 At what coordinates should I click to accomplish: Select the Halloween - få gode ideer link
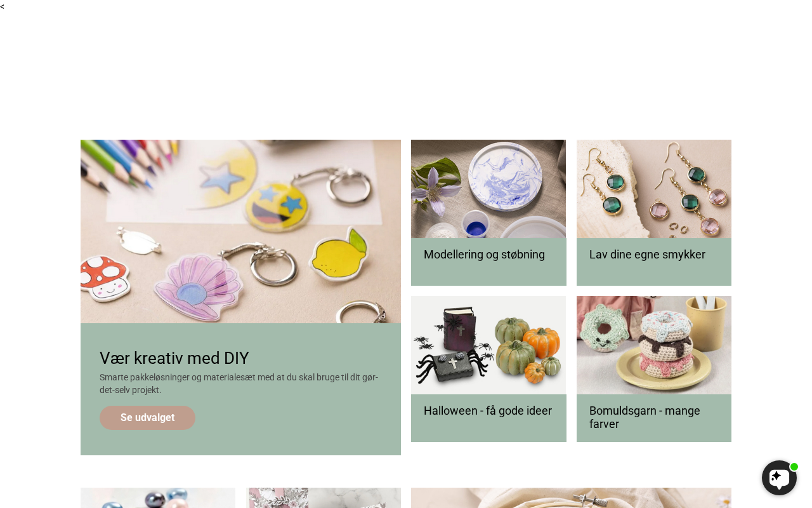[x=488, y=411]
